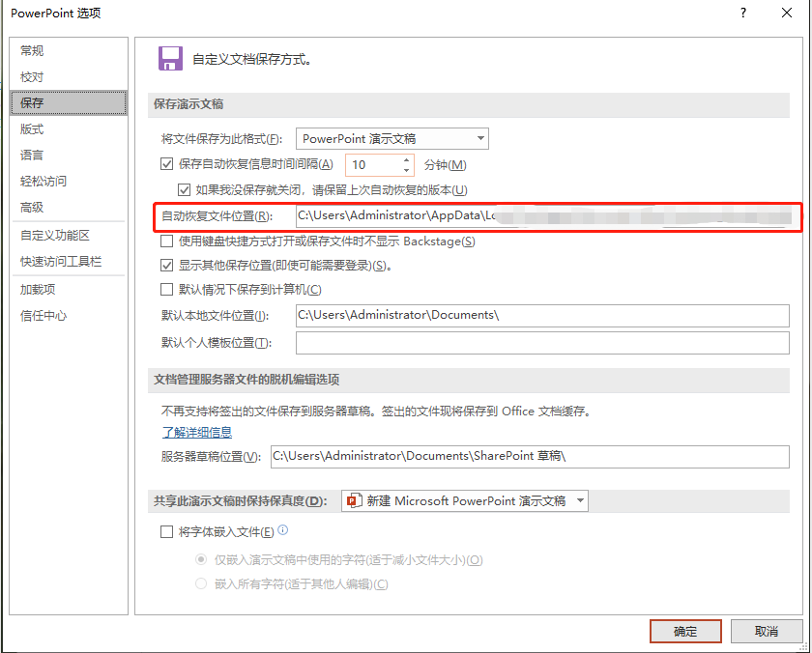812x653 pixels.
Task: Decrease autosave interval with down arrow
Action: 407,170
